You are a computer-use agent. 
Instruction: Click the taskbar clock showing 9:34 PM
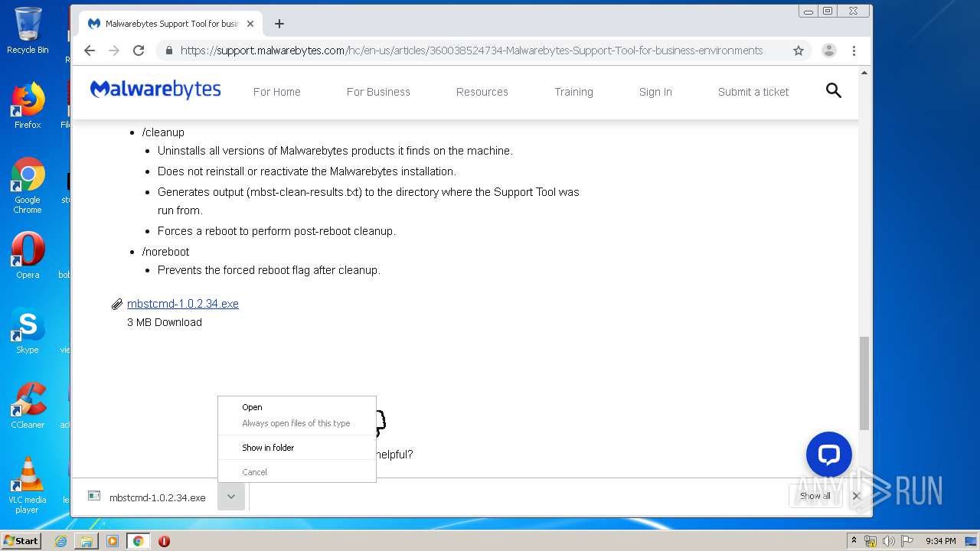pyautogui.click(x=940, y=541)
